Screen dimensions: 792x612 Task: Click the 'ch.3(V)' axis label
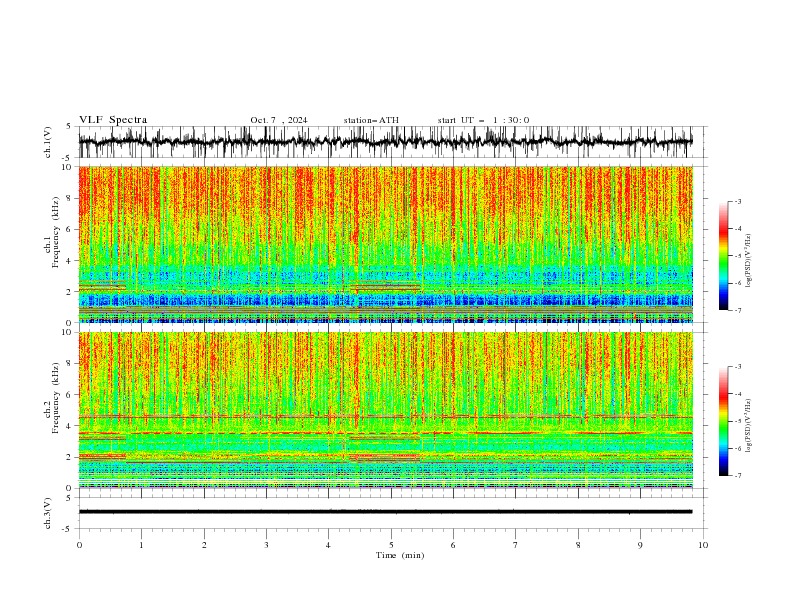pyautogui.click(x=48, y=513)
